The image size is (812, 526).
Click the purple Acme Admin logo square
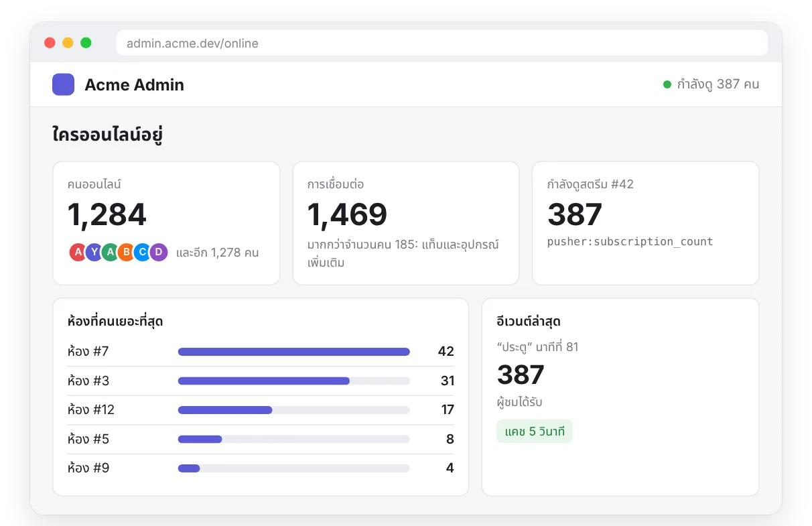point(63,84)
